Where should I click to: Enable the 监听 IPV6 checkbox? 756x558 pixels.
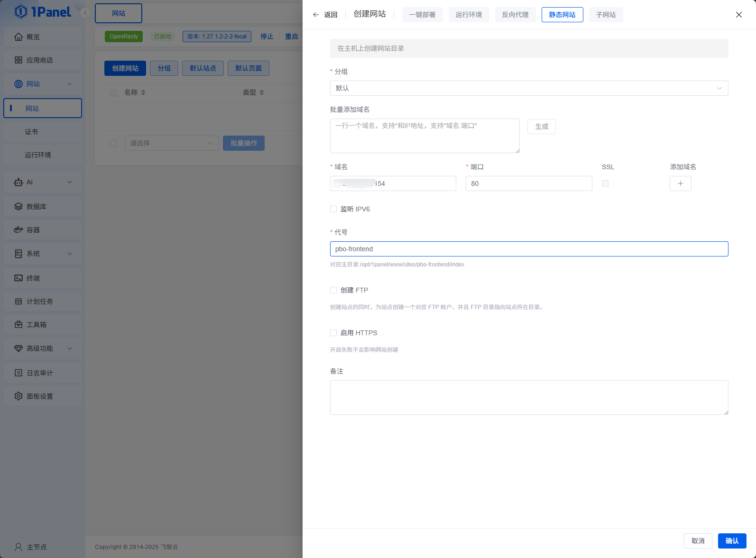click(333, 209)
